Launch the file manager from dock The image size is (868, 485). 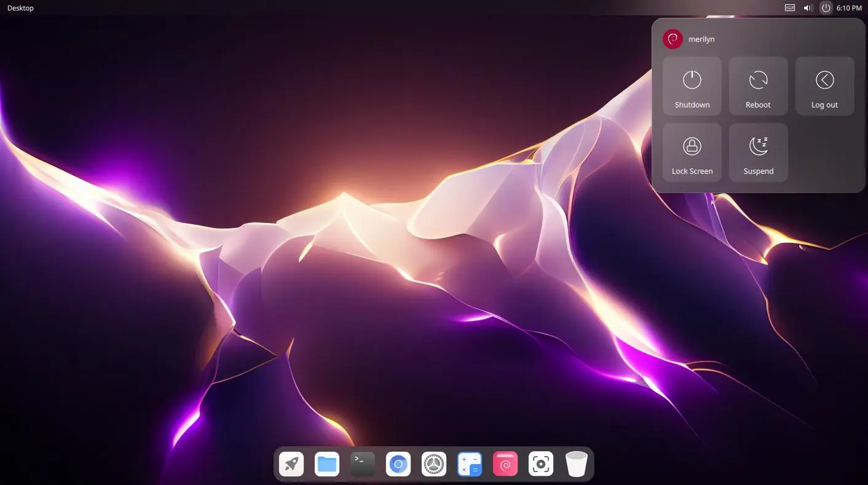point(327,464)
